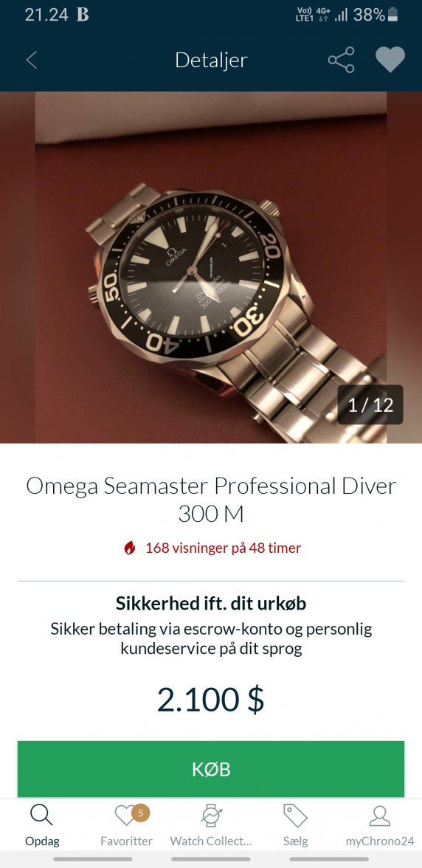Screen dimensions: 422x868
Task: Go back using the left chevron arrow
Action: 32,60
